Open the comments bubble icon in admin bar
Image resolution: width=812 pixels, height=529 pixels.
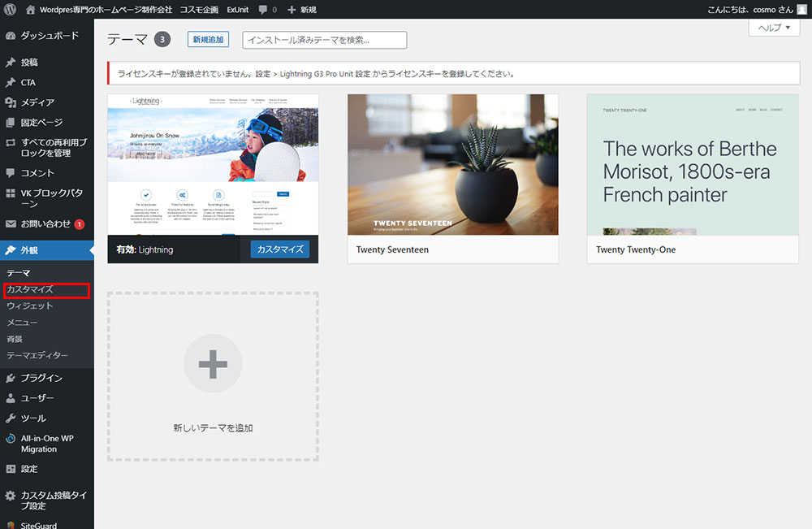coord(262,10)
